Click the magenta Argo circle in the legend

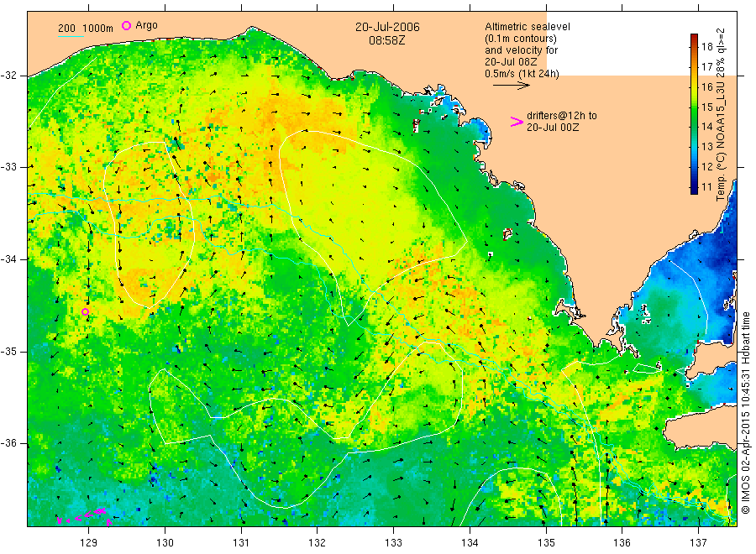click(x=126, y=25)
